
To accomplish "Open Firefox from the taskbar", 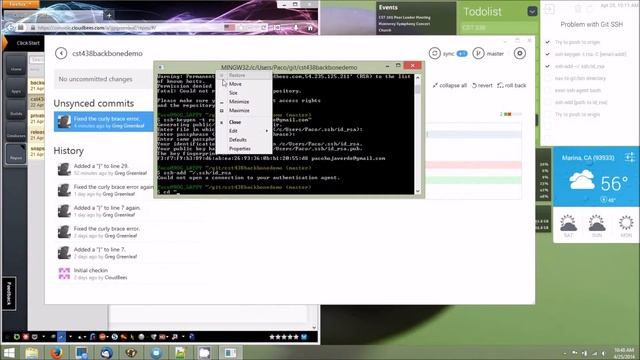I will [x=56, y=353].
